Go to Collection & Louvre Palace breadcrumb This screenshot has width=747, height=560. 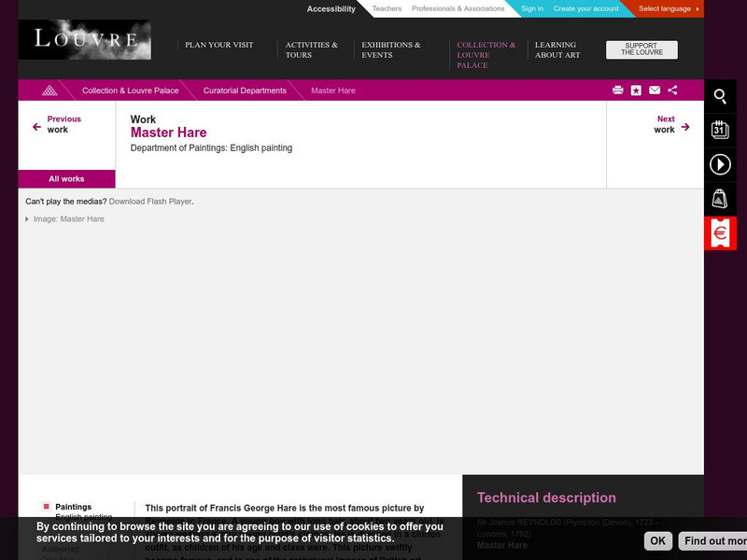[x=131, y=91]
